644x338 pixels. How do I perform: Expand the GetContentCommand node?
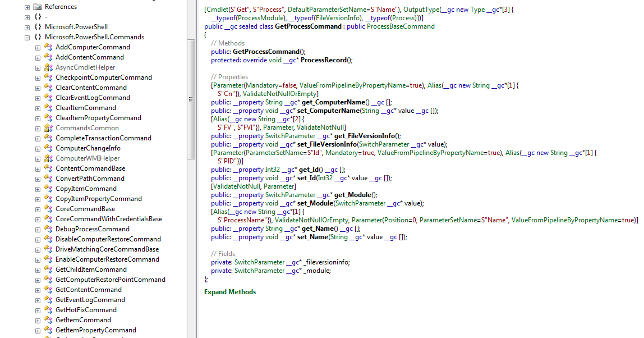tap(38, 290)
